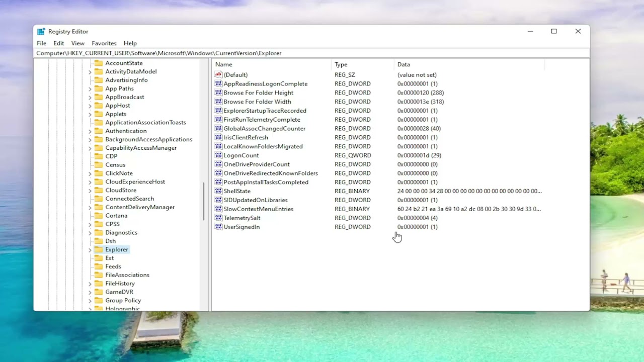Screen dimensions: 644x362
Task: Click the (Default) string value icon
Action: point(218,75)
